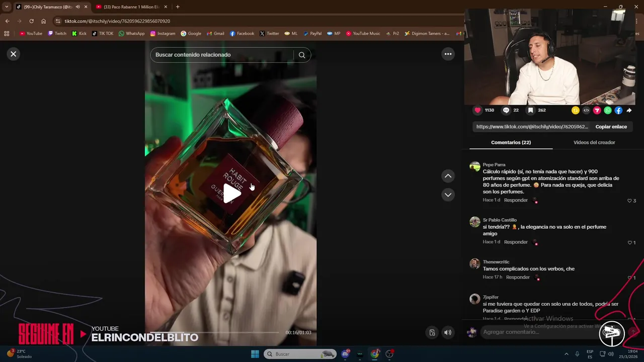This screenshot has width=644, height=362.
Task: Open Discord from the taskbar
Action: [345, 354]
